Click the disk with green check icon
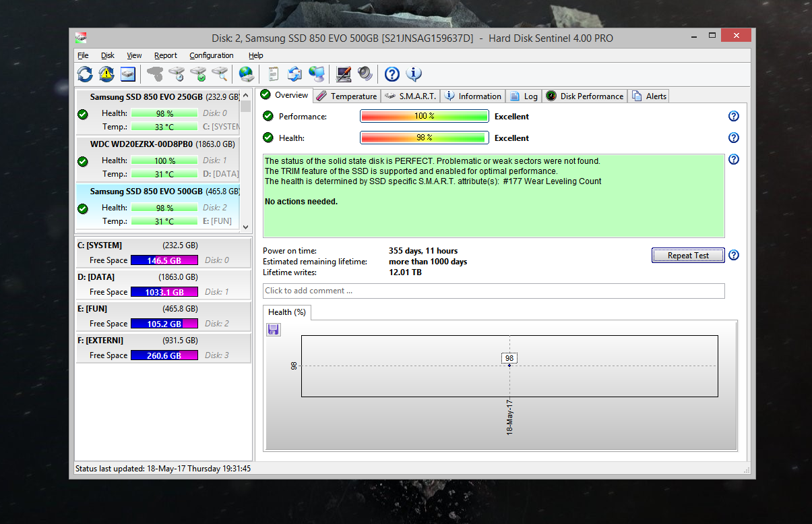 pos(198,74)
